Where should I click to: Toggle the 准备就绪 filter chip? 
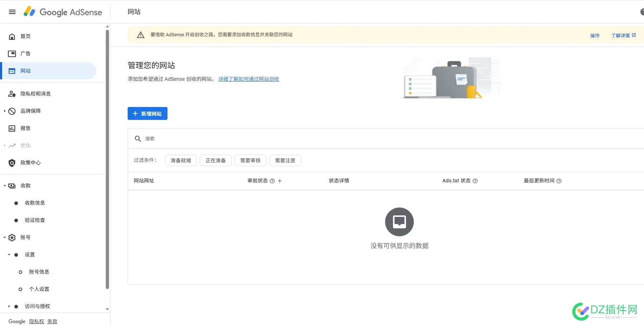[x=181, y=160]
